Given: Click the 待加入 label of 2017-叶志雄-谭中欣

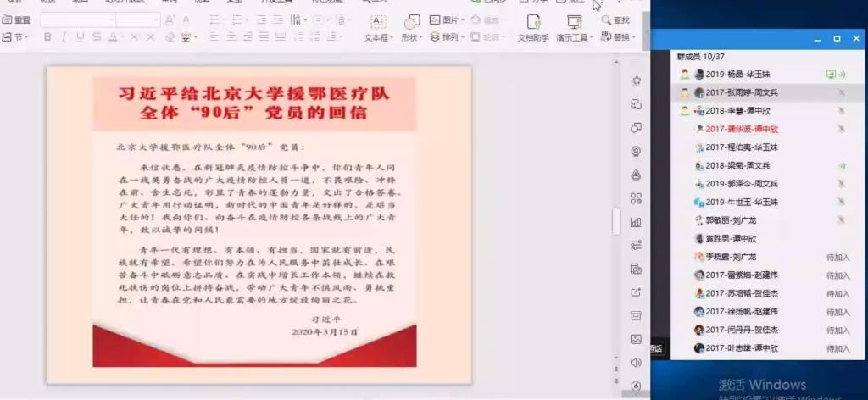Looking at the screenshot, I should (x=837, y=348).
